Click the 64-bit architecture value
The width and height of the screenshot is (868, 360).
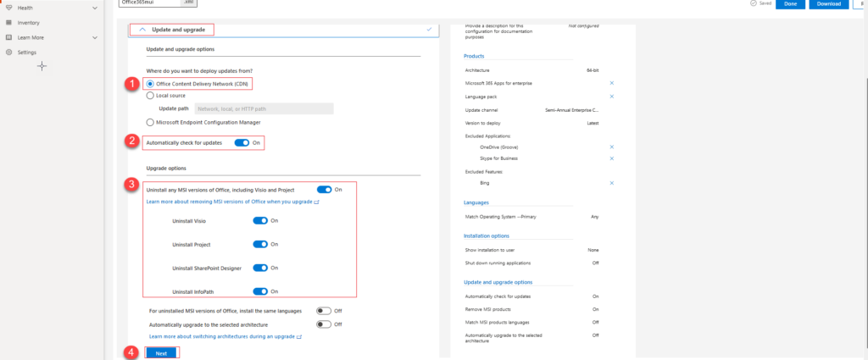(593, 70)
